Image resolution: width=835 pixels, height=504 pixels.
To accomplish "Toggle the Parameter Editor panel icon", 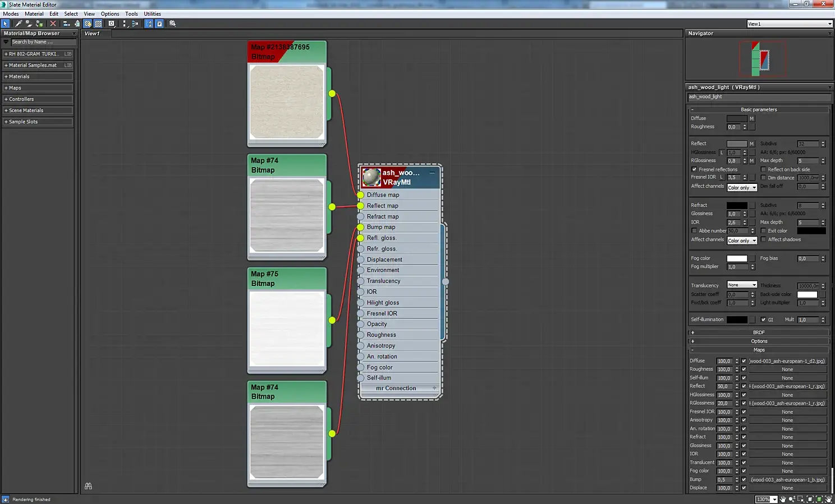I will 159,24.
